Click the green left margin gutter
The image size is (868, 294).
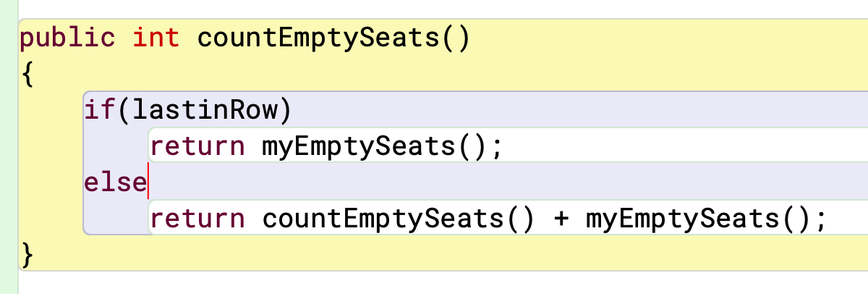click(x=8, y=145)
